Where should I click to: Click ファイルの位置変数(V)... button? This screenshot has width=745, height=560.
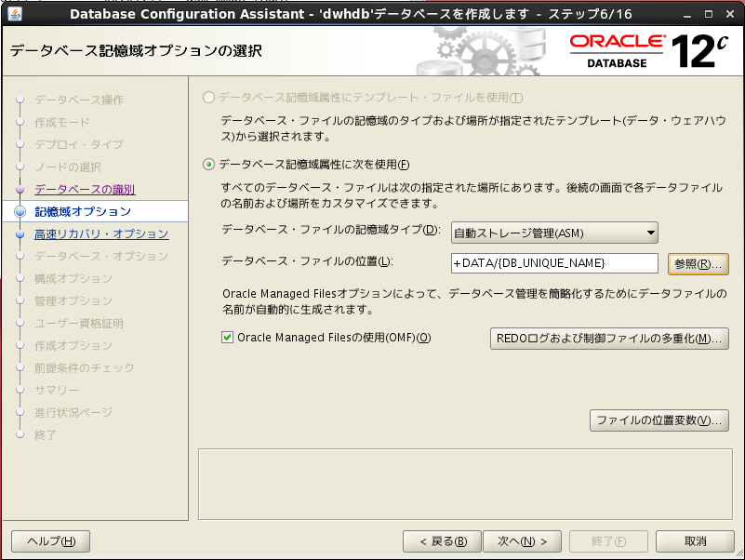pyautogui.click(x=659, y=420)
